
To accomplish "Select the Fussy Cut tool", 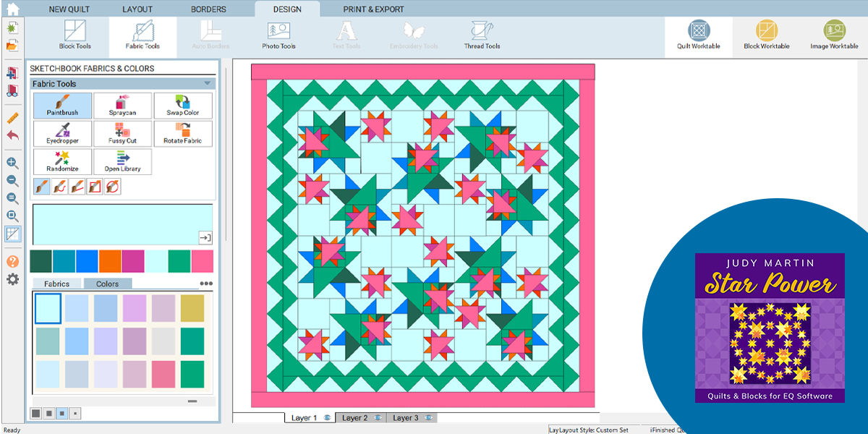I will [122, 134].
